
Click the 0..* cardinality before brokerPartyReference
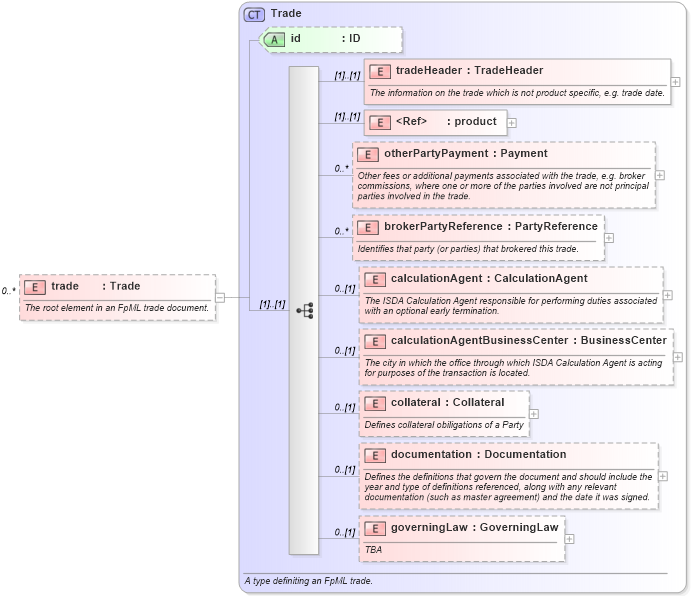click(342, 231)
